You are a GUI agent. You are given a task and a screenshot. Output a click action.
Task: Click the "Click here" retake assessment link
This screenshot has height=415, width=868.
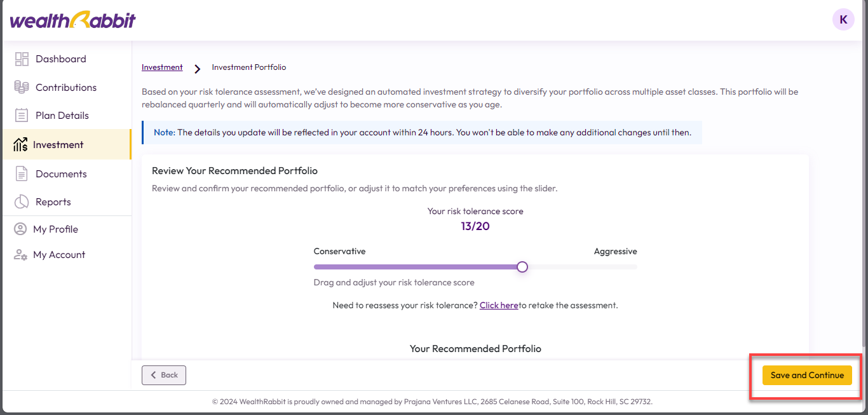pos(499,306)
